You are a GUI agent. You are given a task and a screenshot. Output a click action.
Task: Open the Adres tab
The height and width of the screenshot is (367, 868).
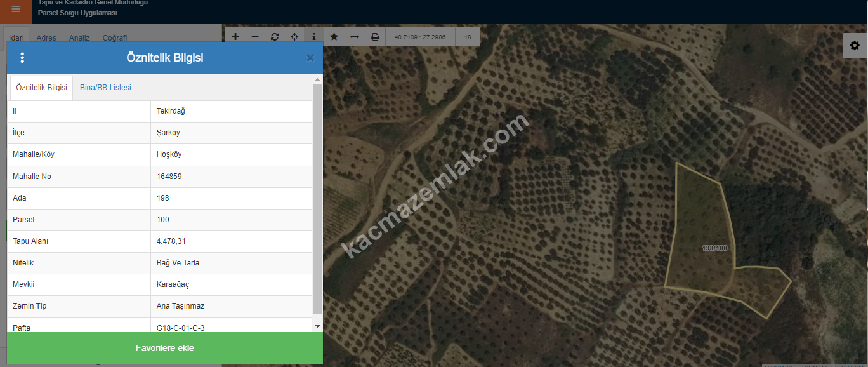pyautogui.click(x=46, y=38)
